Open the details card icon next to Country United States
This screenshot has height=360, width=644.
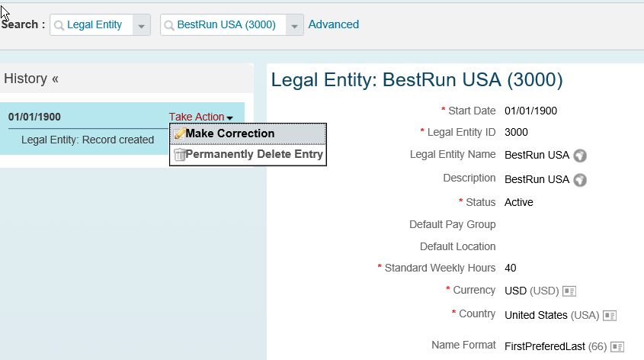(x=610, y=316)
